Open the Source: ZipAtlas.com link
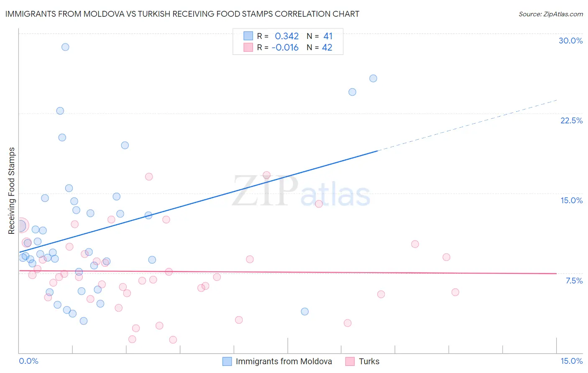The height and width of the screenshot is (373, 588). click(551, 14)
